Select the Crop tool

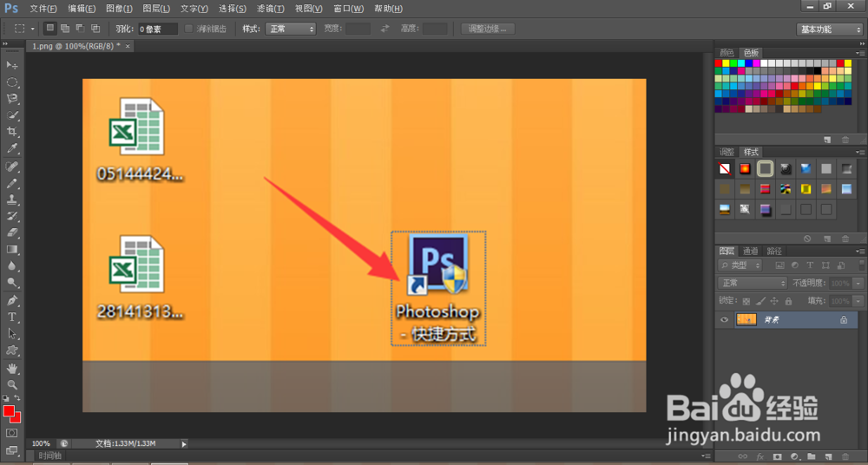pos(11,132)
